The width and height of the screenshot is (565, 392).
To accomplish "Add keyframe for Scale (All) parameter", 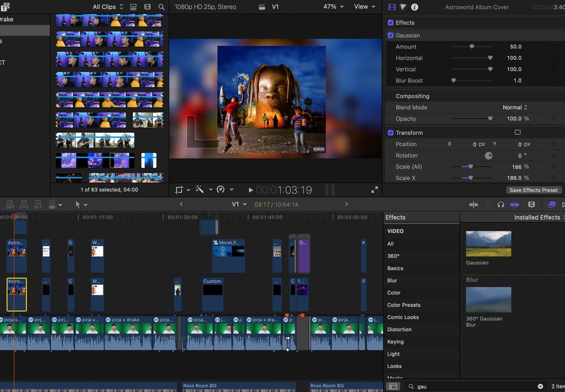I will 554,167.
